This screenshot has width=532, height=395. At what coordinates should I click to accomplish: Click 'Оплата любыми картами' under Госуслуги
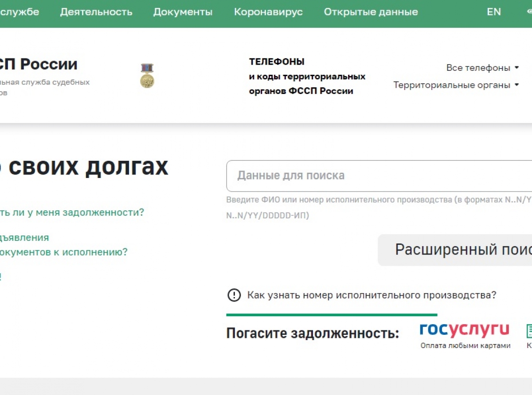tap(464, 346)
